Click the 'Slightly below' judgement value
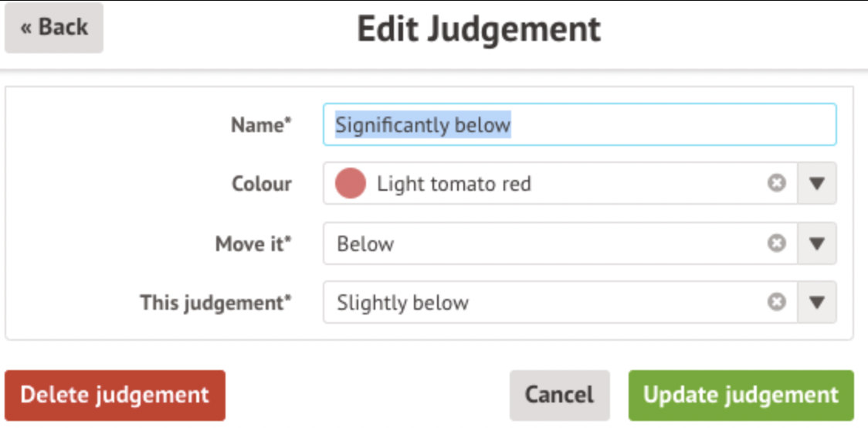868x428 pixels. click(x=402, y=303)
